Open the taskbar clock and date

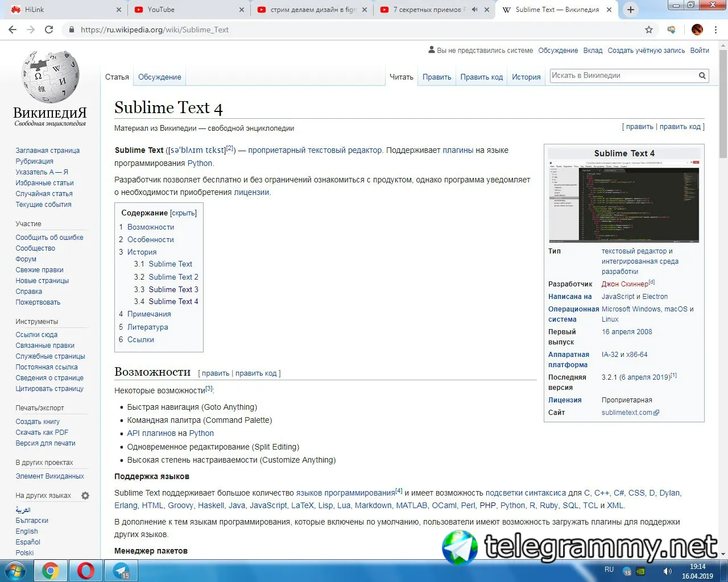pyautogui.click(x=697, y=571)
